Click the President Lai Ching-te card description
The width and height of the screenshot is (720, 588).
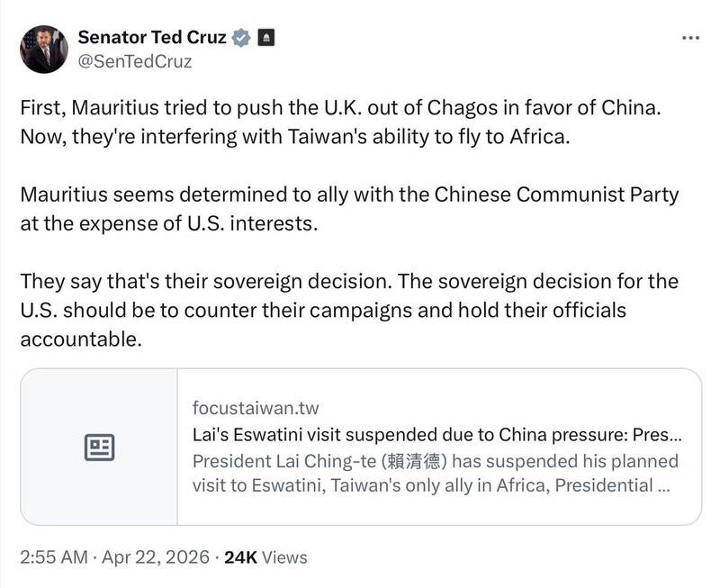click(x=436, y=474)
